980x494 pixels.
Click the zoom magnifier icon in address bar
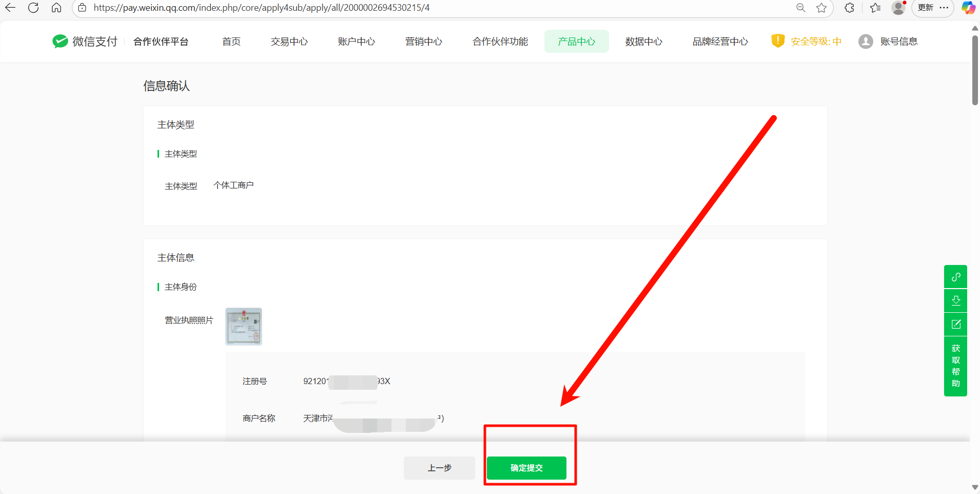coord(800,8)
